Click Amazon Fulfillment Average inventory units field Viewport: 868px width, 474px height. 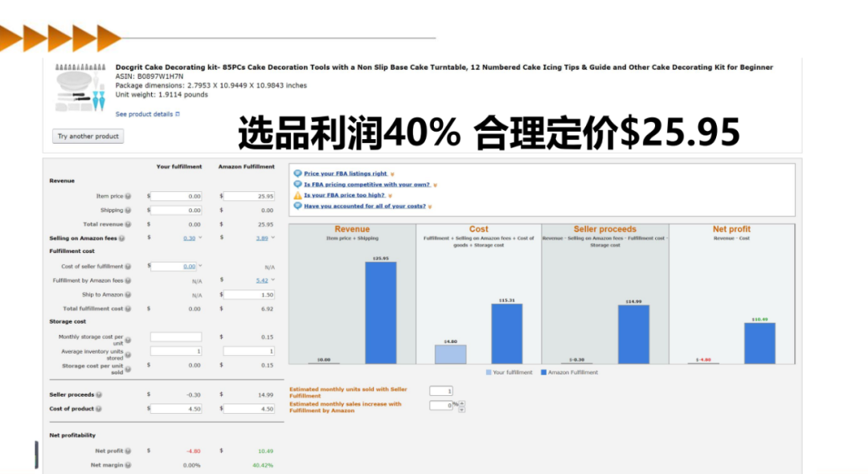point(249,350)
